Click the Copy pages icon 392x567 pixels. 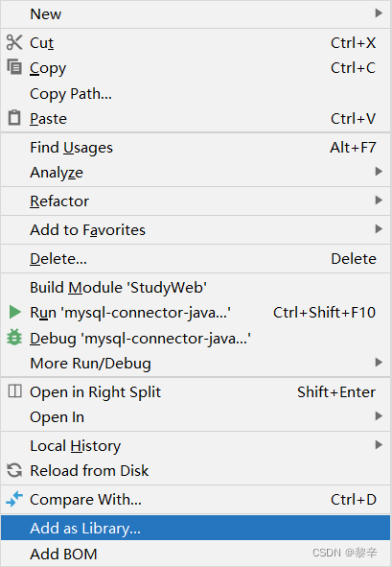(x=14, y=67)
